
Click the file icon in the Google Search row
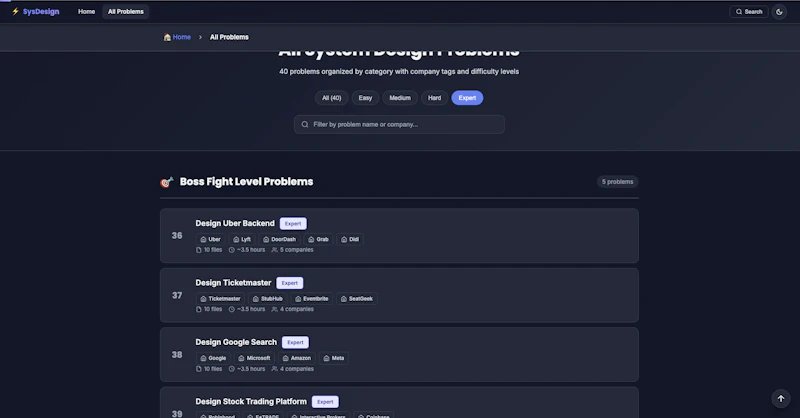coord(199,369)
